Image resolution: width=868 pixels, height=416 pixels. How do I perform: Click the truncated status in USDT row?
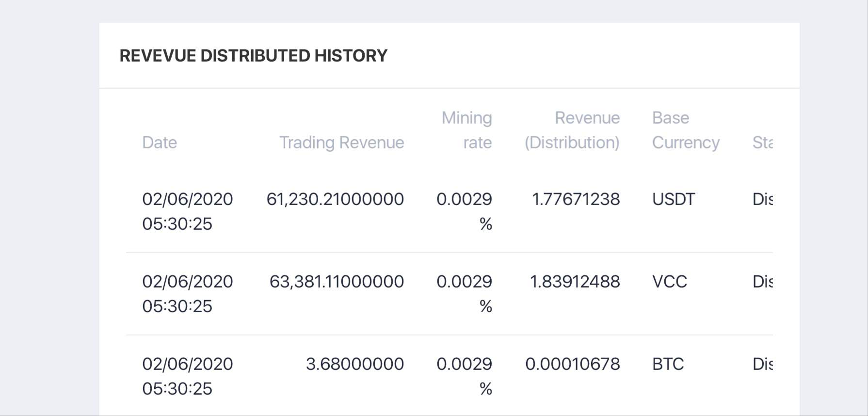coord(762,199)
